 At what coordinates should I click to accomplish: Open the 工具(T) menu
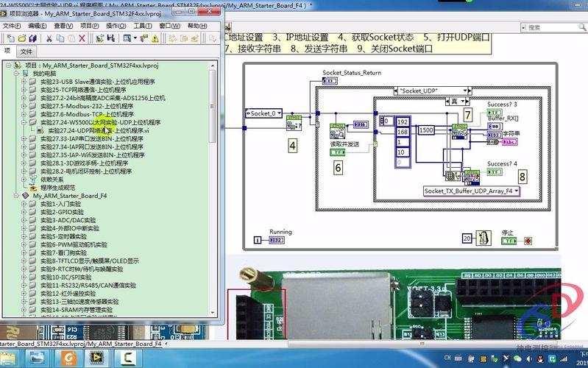pyautogui.click(x=143, y=26)
